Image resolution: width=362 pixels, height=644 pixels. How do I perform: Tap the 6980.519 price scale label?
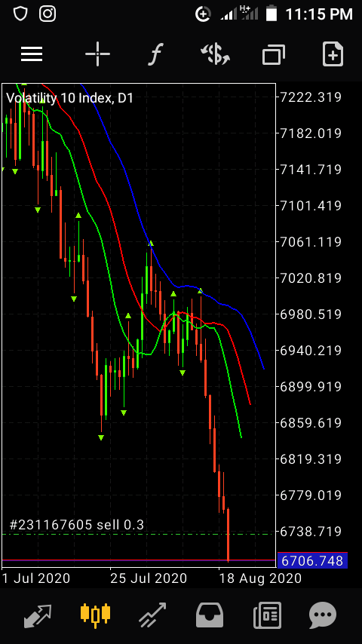tap(310, 314)
